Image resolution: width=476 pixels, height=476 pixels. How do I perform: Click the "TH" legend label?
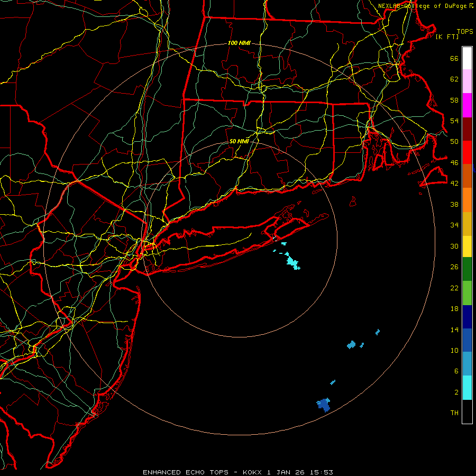454,413
